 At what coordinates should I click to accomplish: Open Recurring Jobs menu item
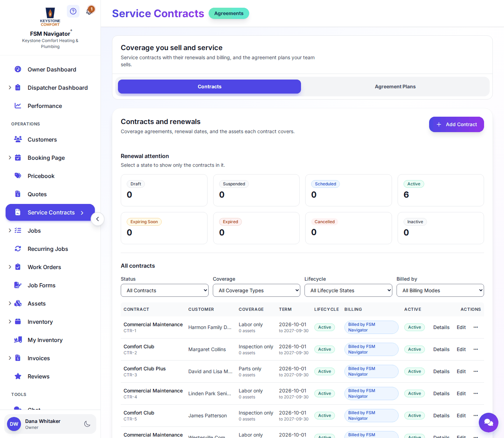point(50,249)
